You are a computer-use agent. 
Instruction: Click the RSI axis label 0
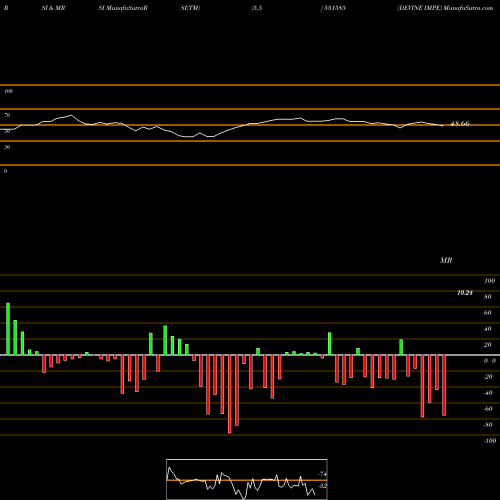(5, 171)
